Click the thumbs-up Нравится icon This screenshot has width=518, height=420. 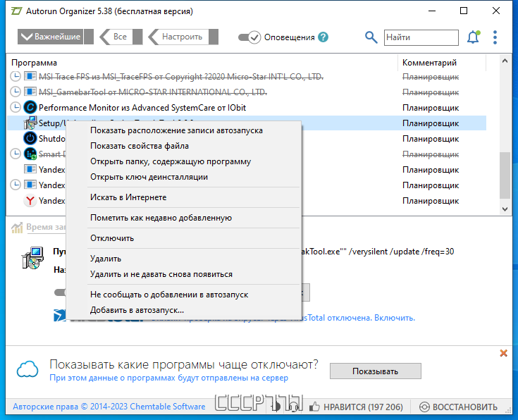point(314,407)
